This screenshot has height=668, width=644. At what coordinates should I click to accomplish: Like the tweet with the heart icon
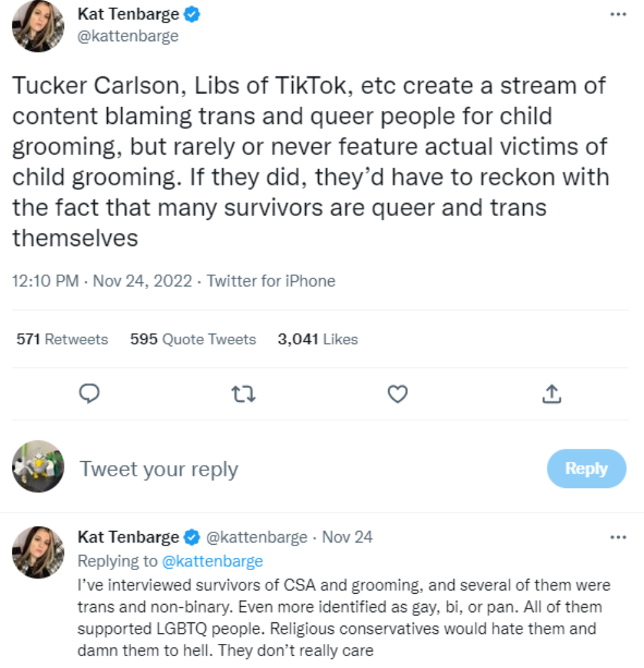tap(397, 393)
